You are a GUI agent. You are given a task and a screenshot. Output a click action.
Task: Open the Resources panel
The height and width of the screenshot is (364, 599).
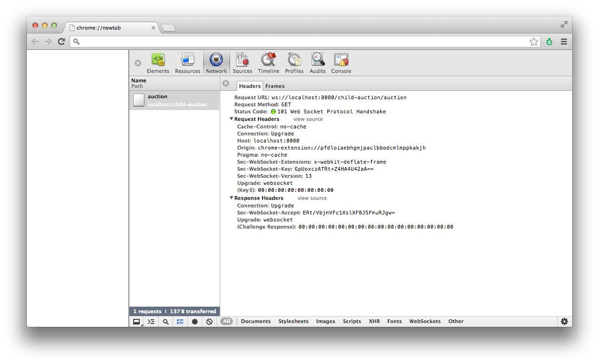coord(187,63)
